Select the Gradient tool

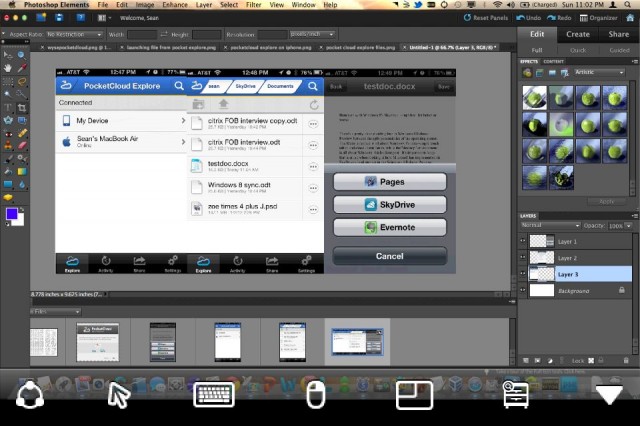[22, 171]
